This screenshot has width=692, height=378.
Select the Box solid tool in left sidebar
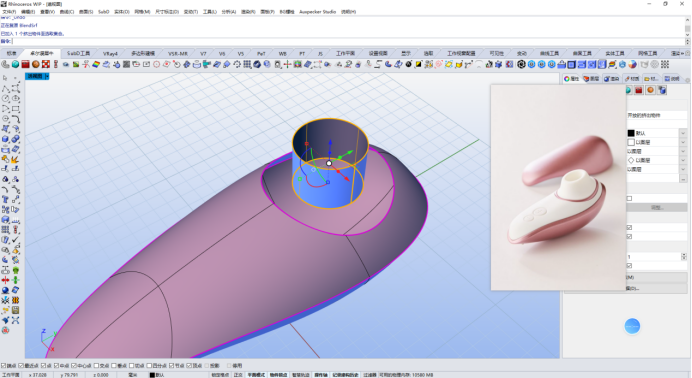click(5, 139)
